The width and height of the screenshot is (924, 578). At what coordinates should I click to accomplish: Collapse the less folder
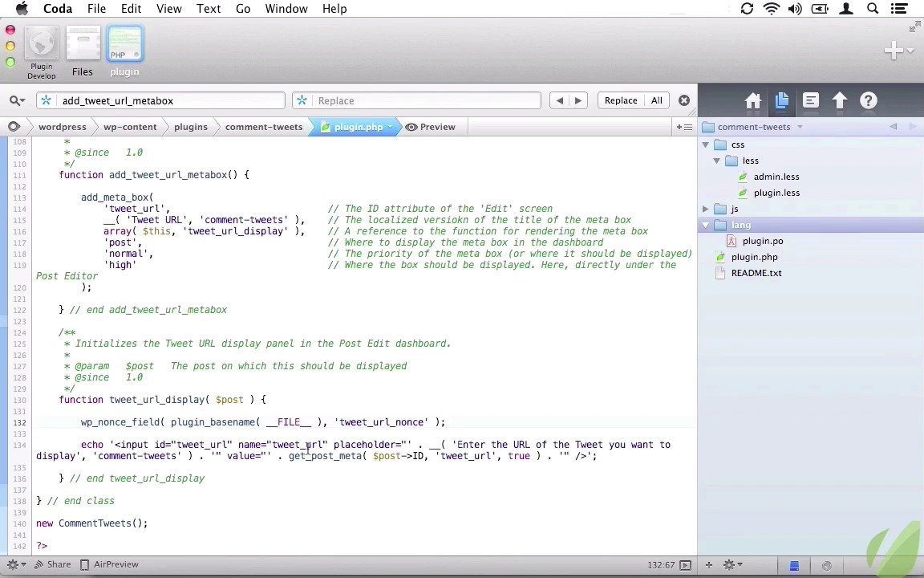716,161
